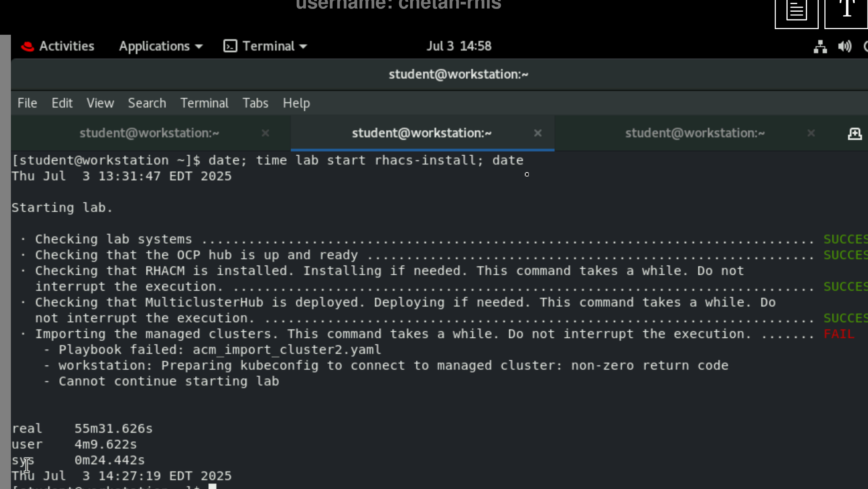868x489 pixels.
Task: Close the third student@workstation tab
Action: coord(811,133)
